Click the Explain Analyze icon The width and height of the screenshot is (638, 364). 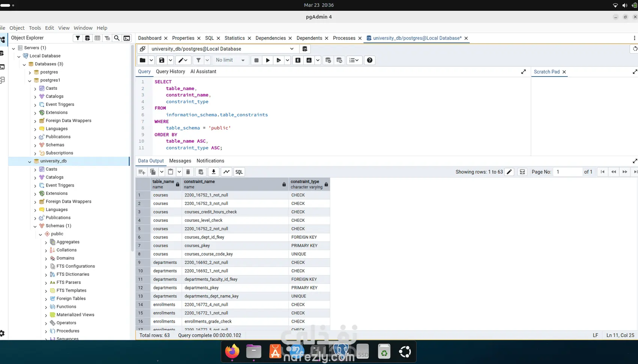(309, 60)
